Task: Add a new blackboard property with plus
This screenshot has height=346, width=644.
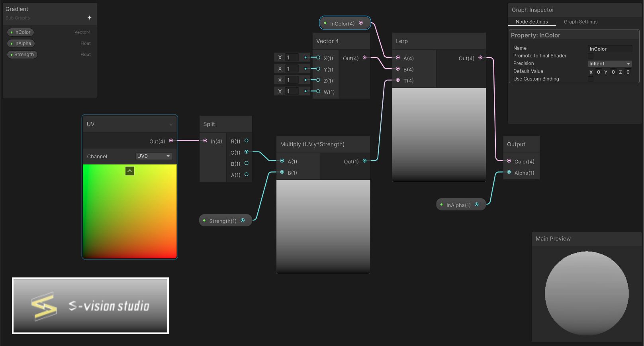Action: tap(89, 18)
